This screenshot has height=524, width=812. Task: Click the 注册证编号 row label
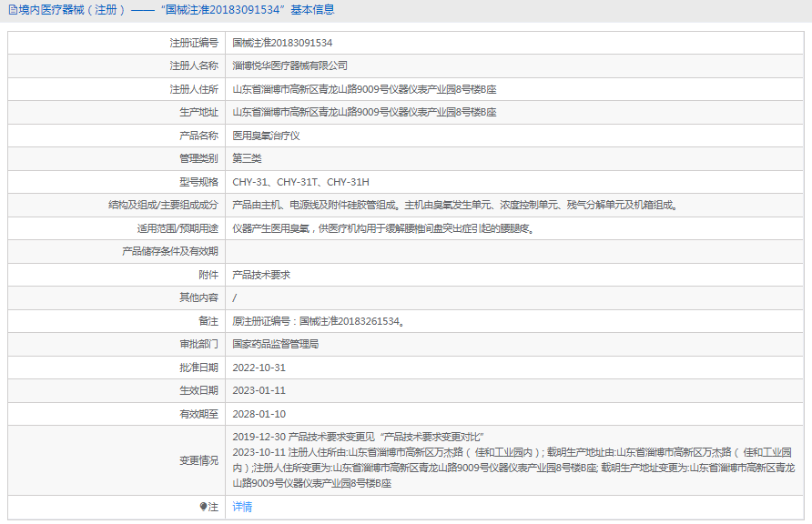pos(194,43)
